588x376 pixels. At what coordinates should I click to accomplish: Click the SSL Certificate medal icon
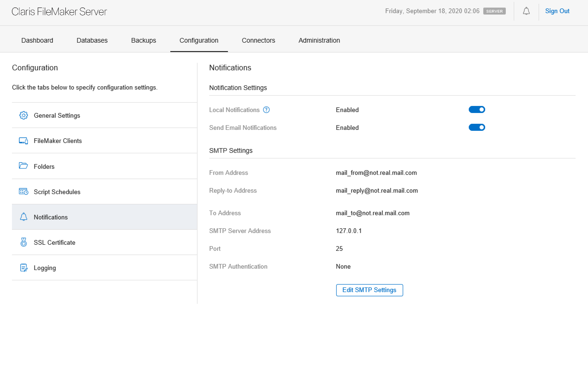23,242
